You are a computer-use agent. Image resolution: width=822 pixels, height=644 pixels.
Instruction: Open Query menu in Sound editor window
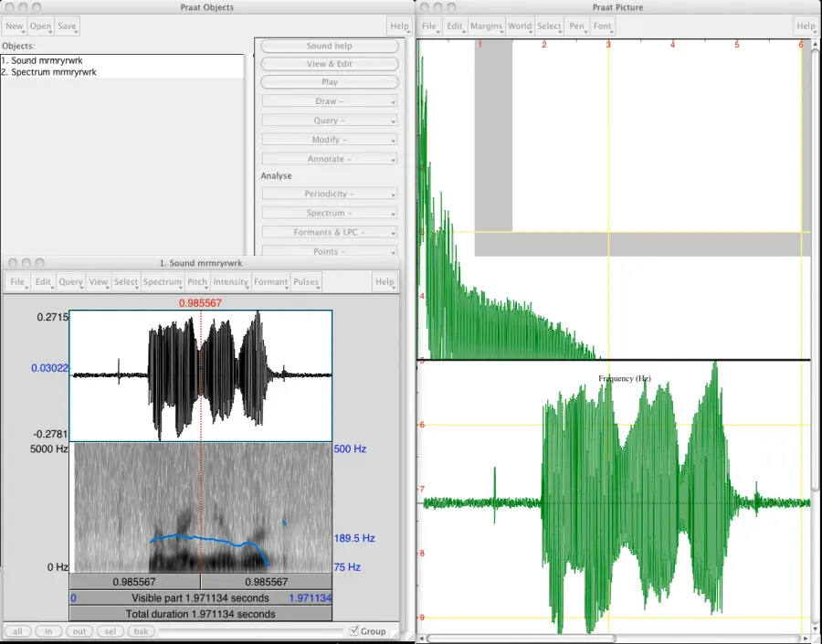(x=70, y=282)
